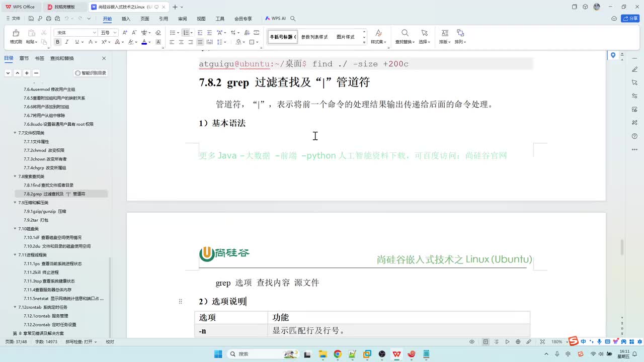Screen dimensions: 644x362
Task: Click the Undo arrow icon
Action: pyautogui.click(x=66, y=19)
